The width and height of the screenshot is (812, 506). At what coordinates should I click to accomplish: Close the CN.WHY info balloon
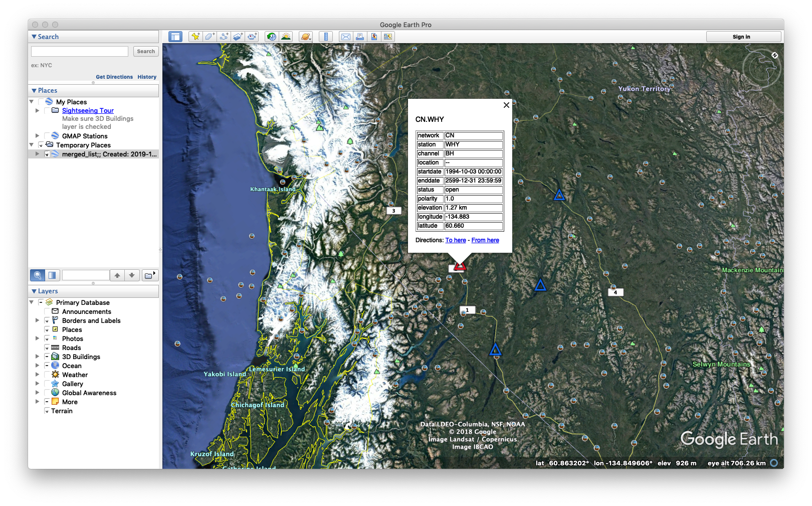506,105
